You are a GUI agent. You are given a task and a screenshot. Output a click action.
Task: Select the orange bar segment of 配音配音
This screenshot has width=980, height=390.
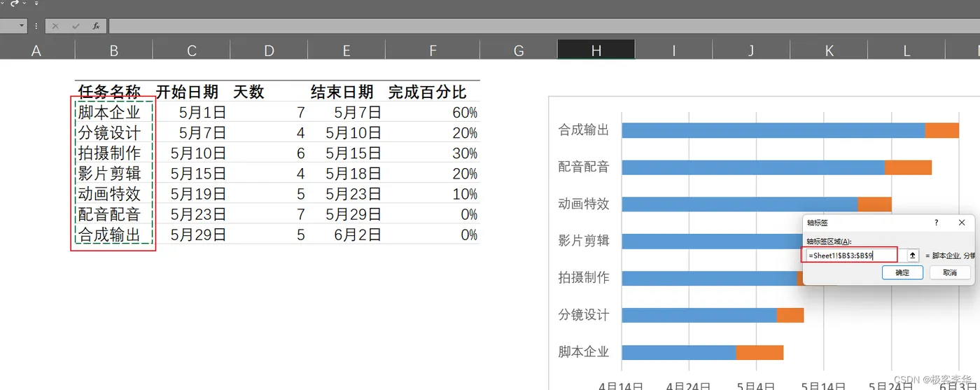[908, 167]
